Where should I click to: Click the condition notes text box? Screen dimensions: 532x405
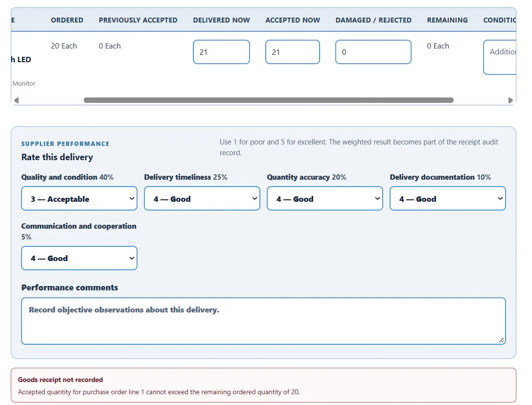(x=500, y=57)
